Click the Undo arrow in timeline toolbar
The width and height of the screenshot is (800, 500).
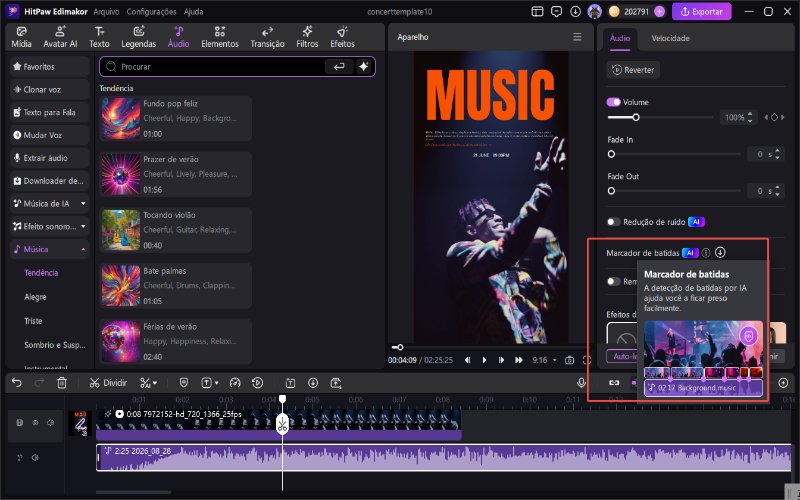16,383
